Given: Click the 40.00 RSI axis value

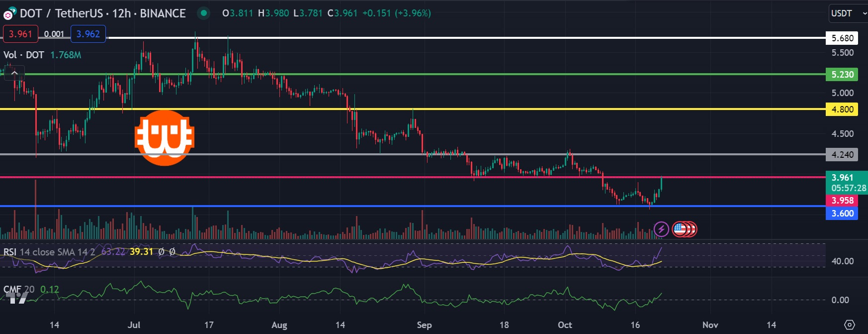Looking at the screenshot, I should click(x=843, y=261).
